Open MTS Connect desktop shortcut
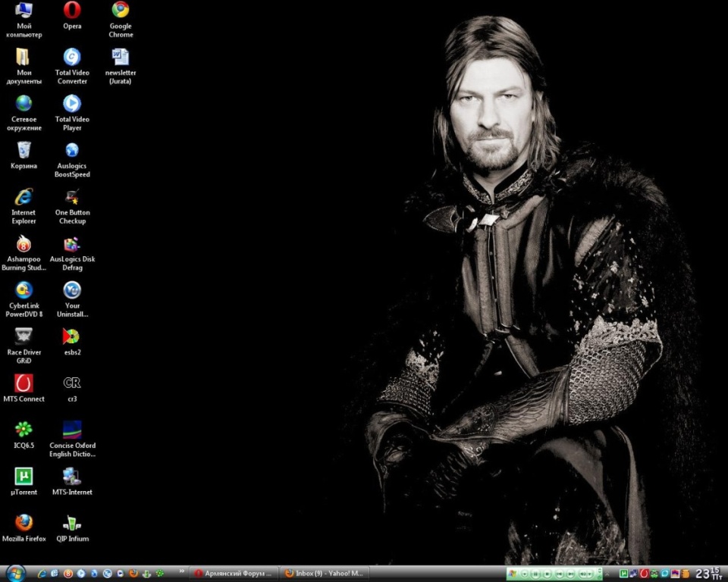 coord(24,383)
